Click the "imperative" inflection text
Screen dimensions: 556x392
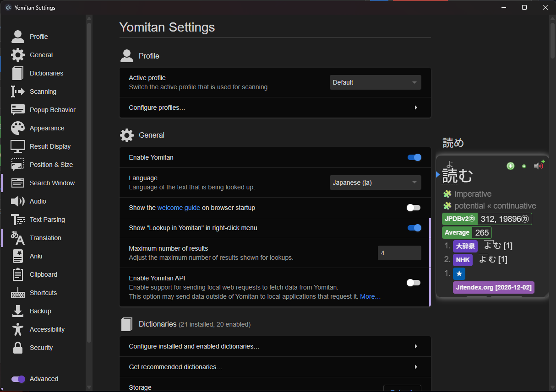473,194
